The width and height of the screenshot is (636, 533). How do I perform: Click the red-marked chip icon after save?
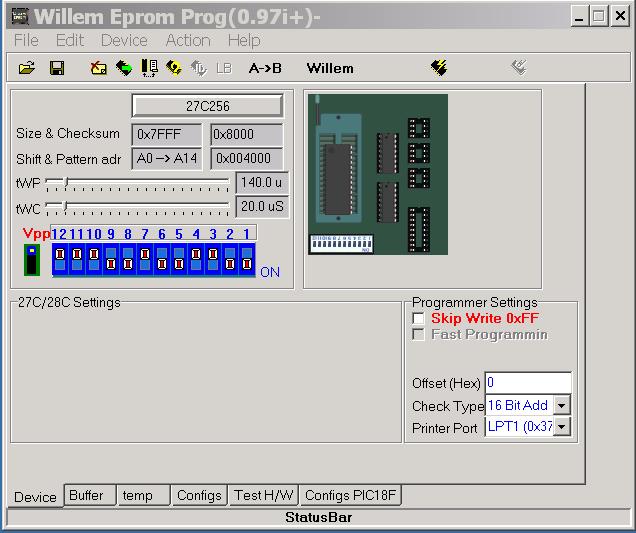pyautogui.click(x=98, y=68)
